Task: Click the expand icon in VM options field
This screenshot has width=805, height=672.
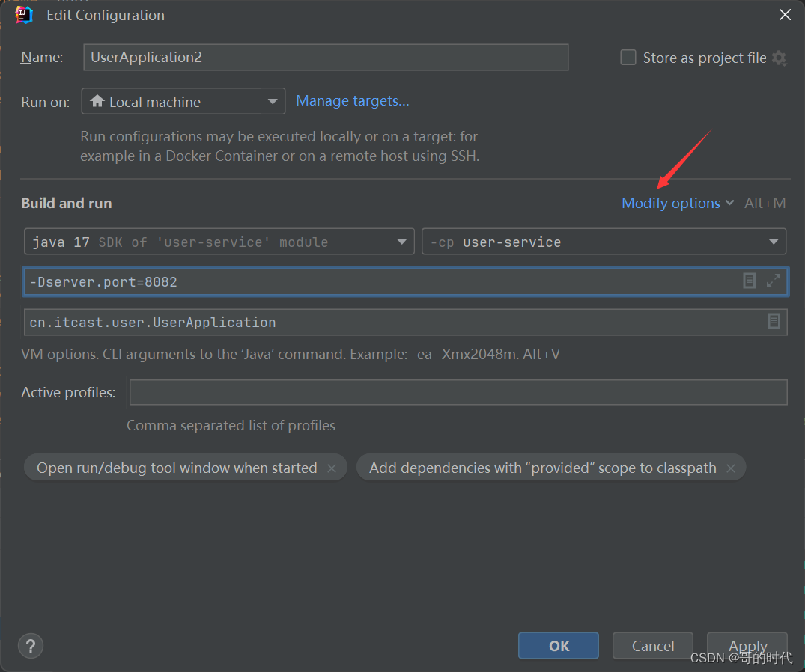Action: tap(774, 281)
